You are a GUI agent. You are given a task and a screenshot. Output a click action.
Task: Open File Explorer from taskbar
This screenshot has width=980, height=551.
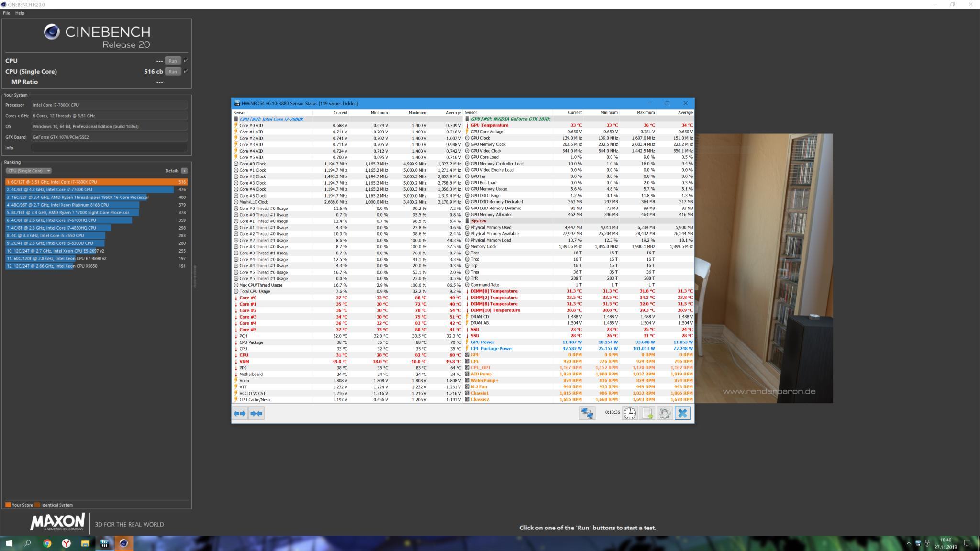85,543
